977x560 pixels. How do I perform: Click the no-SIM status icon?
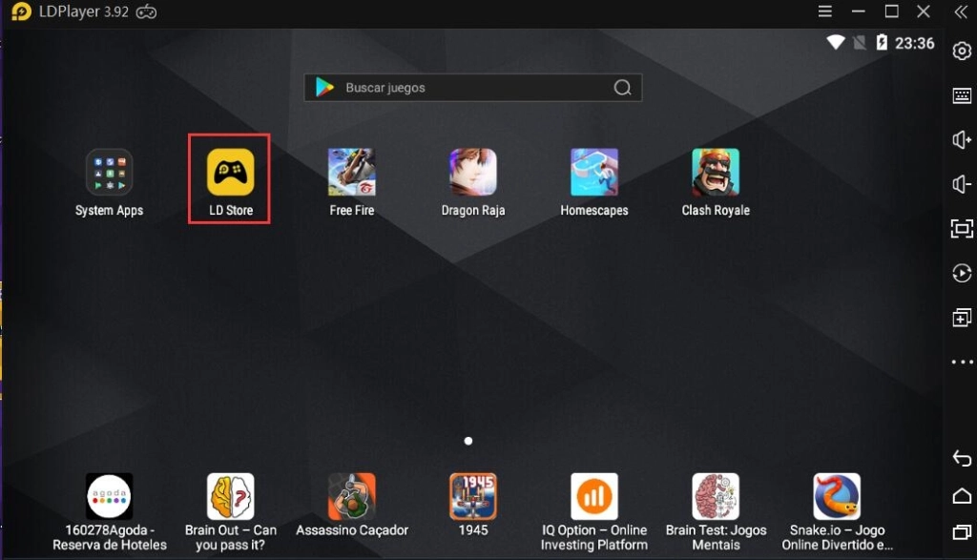point(860,42)
